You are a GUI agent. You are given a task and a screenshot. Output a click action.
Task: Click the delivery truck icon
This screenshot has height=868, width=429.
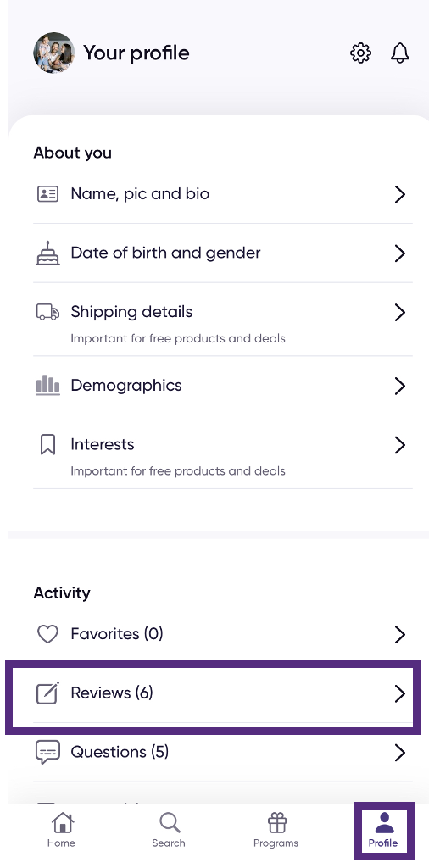47,312
